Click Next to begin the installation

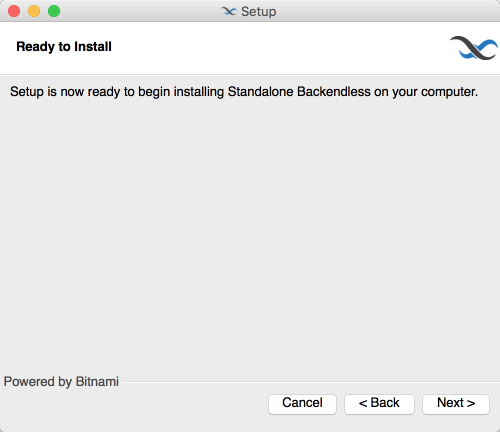(x=456, y=404)
